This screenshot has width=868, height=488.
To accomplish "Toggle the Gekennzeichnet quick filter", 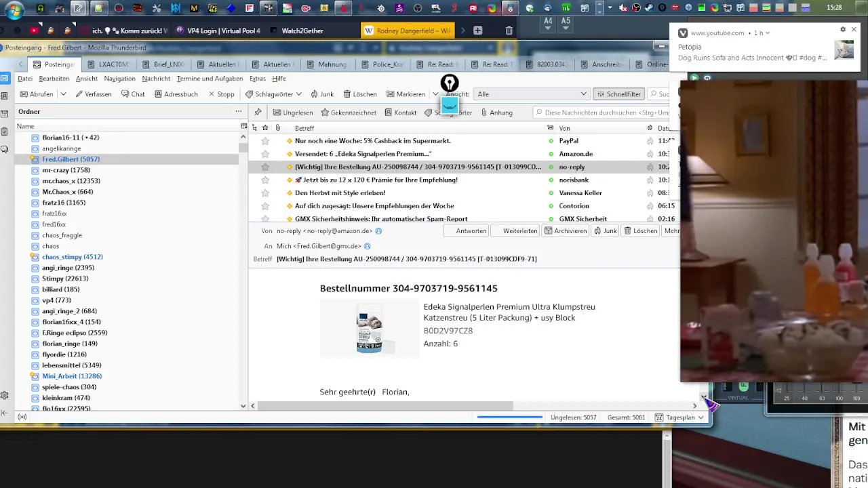I will [349, 113].
